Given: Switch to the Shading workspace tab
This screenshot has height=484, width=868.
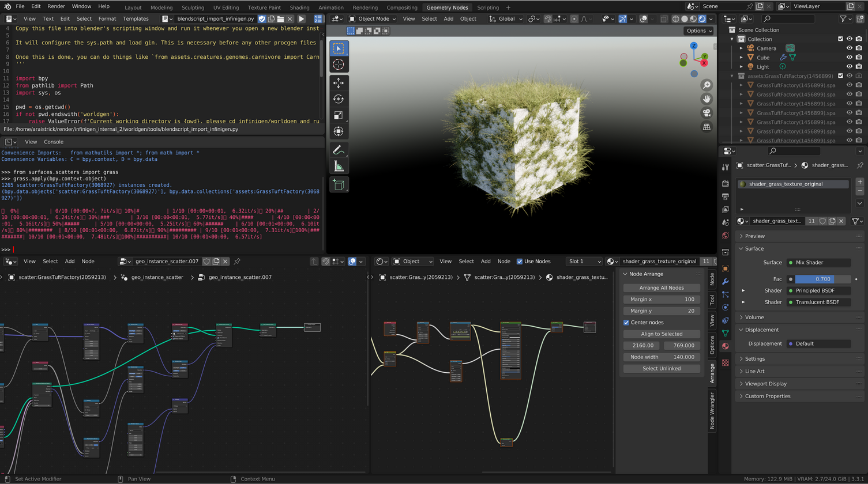Looking at the screenshot, I should tap(299, 7).
